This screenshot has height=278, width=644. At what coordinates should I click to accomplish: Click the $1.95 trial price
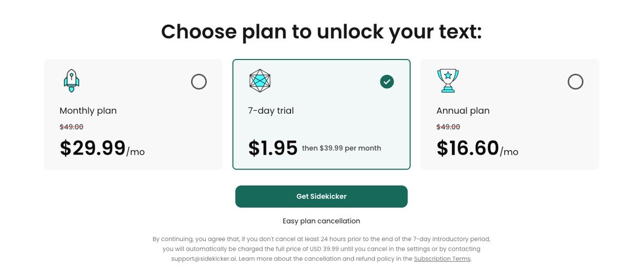[x=273, y=148]
